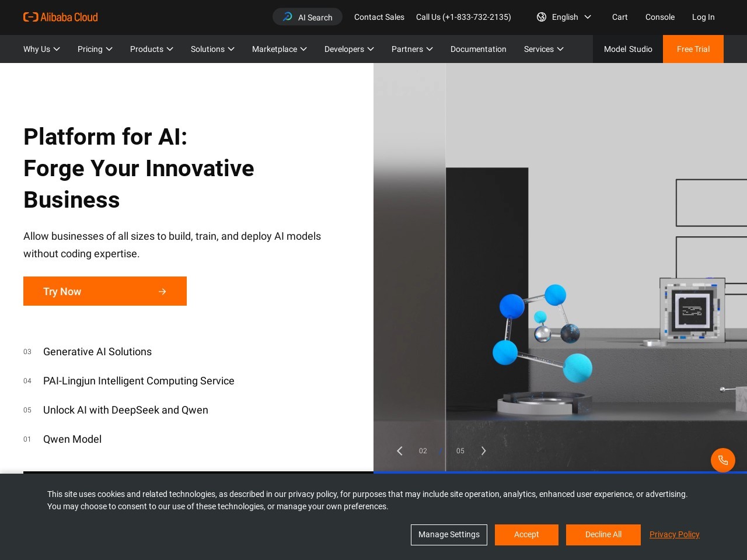Click the AI Search magnifier icon

tap(287, 17)
